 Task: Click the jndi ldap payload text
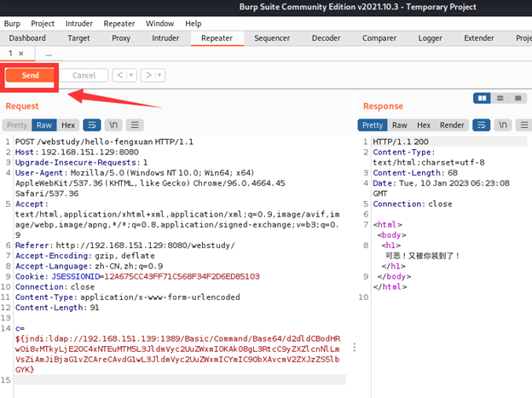tap(177, 355)
